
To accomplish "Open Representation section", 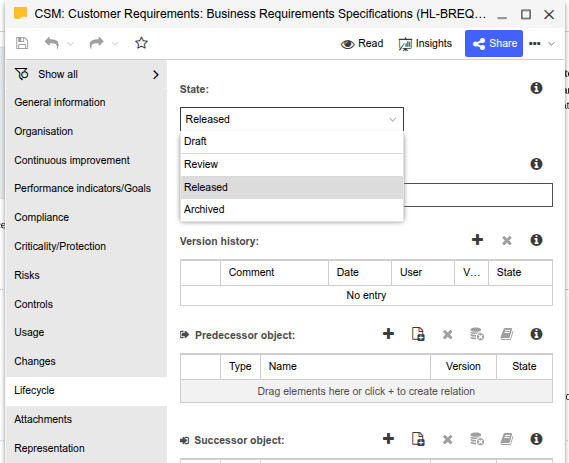I will click(86, 448).
